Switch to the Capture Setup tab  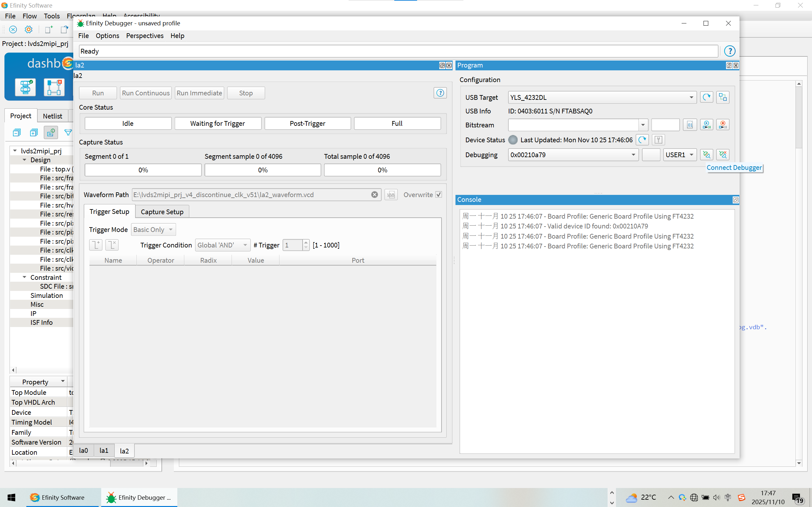(162, 212)
